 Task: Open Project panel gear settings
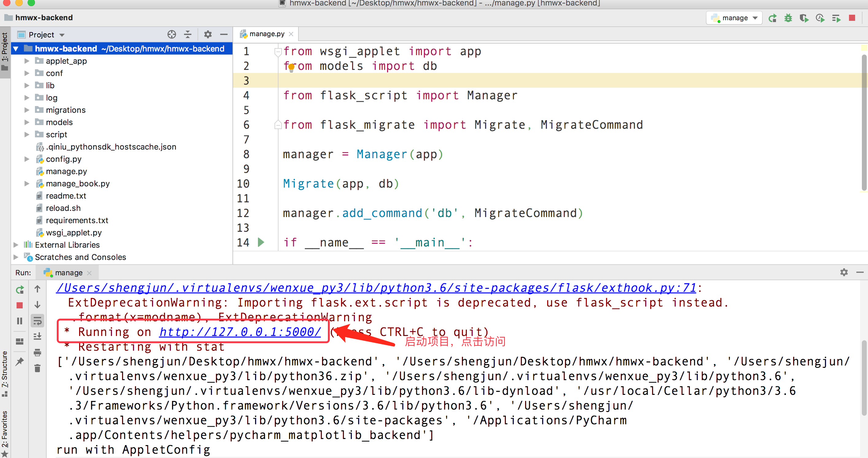(x=208, y=35)
